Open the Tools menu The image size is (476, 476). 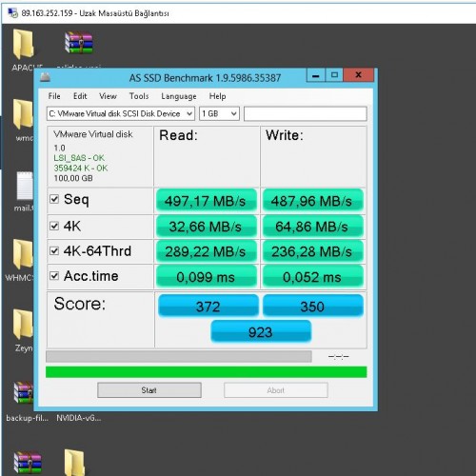pyautogui.click(x=139, y=96)
